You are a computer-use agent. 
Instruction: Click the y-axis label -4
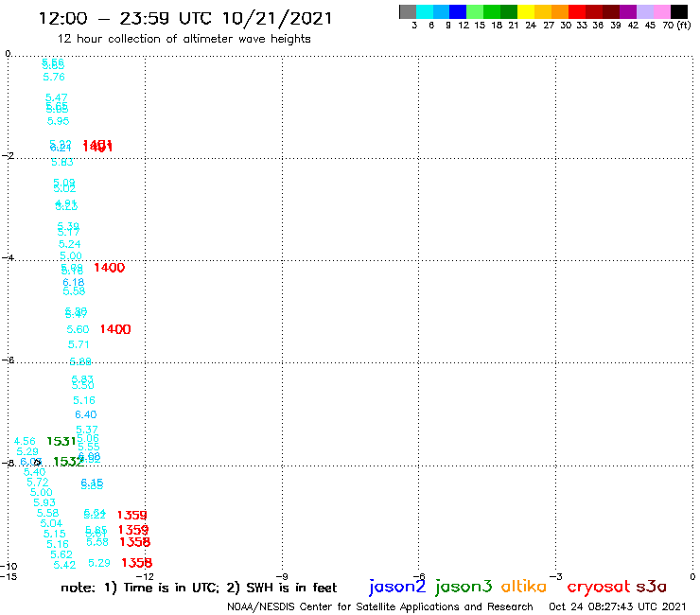8,258
